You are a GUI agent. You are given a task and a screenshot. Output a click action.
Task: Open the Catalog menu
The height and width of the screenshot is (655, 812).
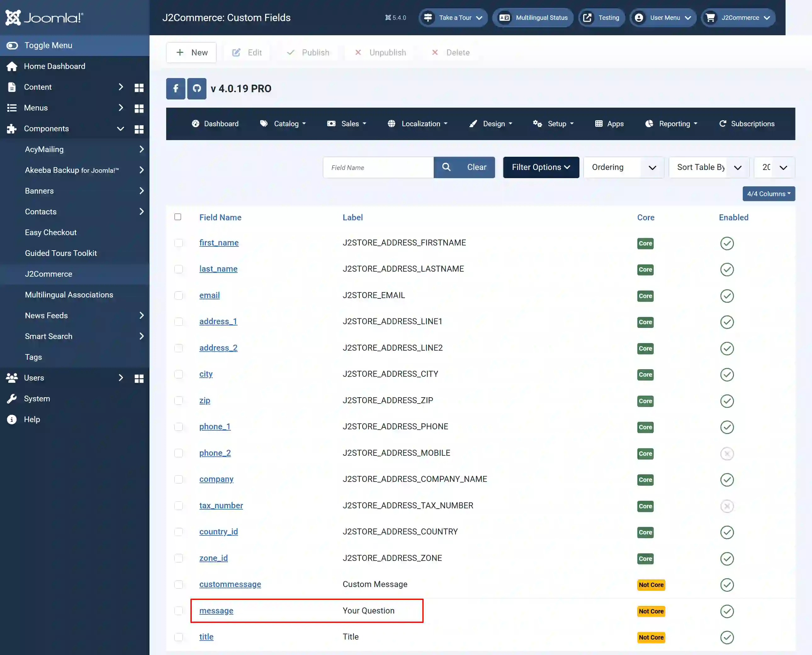click(283, 124)
